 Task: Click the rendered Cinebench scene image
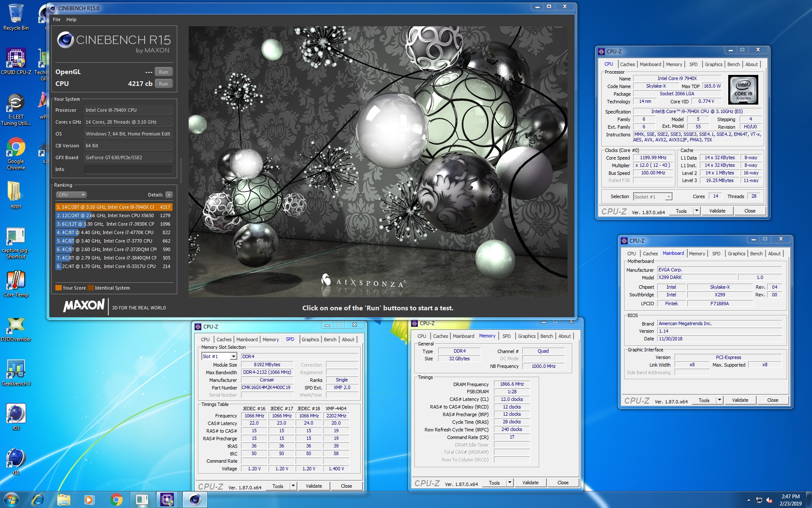pos(378,161)
